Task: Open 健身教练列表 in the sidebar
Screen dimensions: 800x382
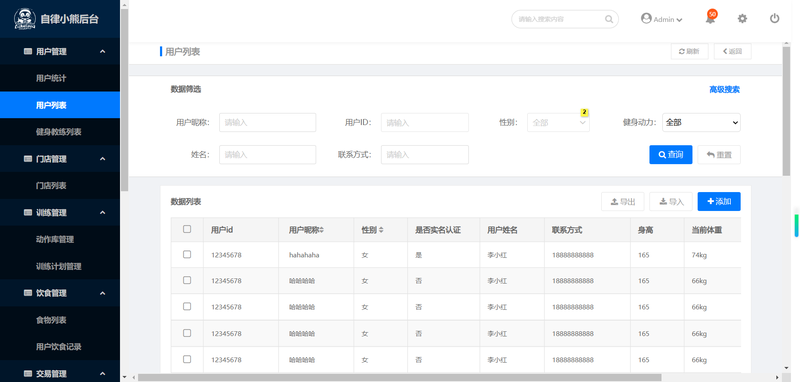Action: tap(60, 132)
